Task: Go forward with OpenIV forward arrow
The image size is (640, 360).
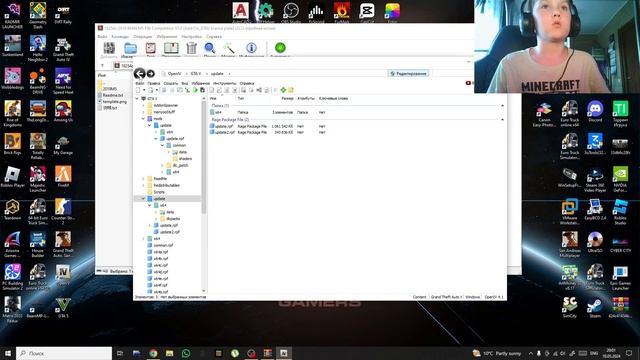Action: 151,73
